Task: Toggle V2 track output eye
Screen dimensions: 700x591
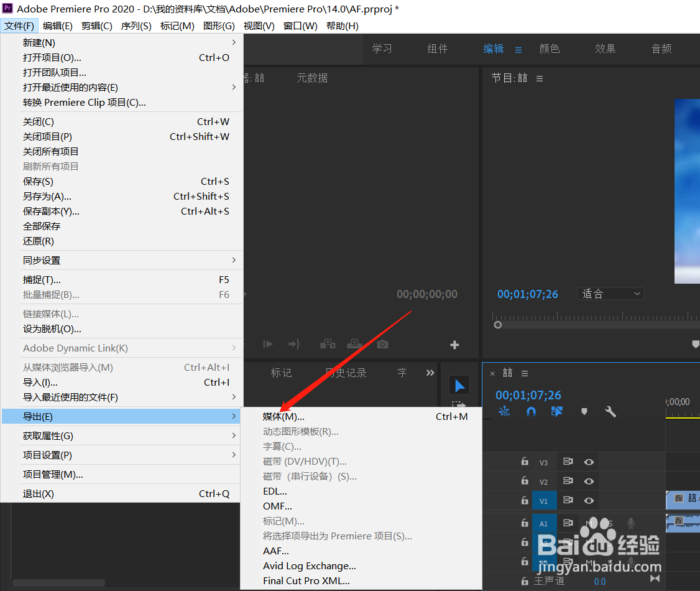Action: [589, 481]
